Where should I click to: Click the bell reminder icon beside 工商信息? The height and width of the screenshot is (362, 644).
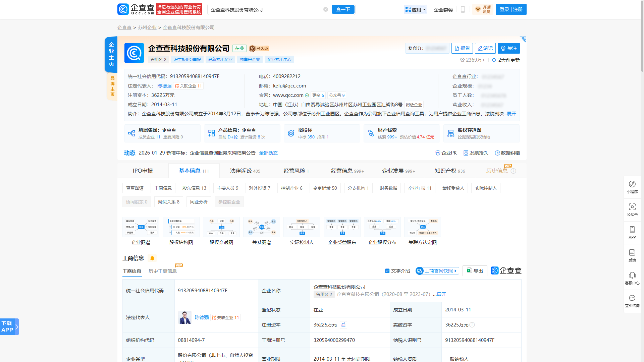point(152,258)
